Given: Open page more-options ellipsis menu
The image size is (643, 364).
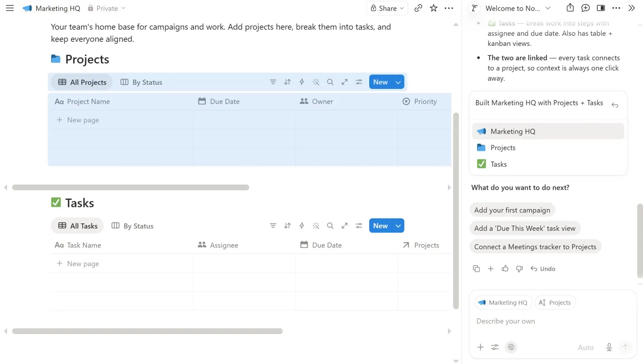Looking at the screenshot, I should point(449,8).
